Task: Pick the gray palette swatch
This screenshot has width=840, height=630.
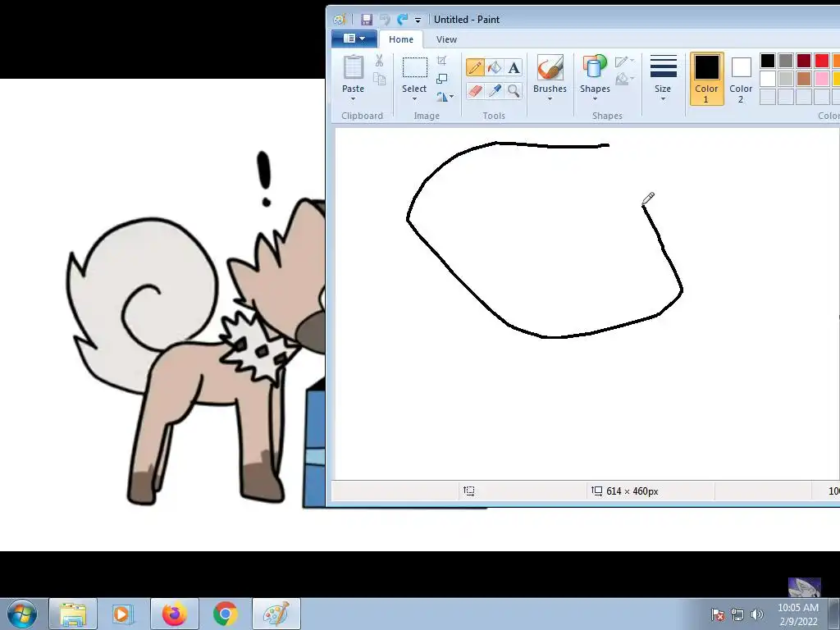Action: click(x=786, y=61)
